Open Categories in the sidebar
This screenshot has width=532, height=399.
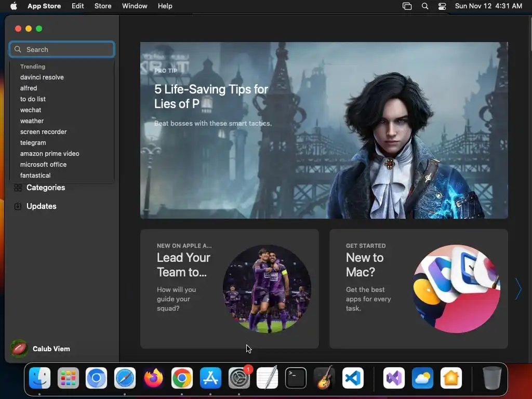46,188
